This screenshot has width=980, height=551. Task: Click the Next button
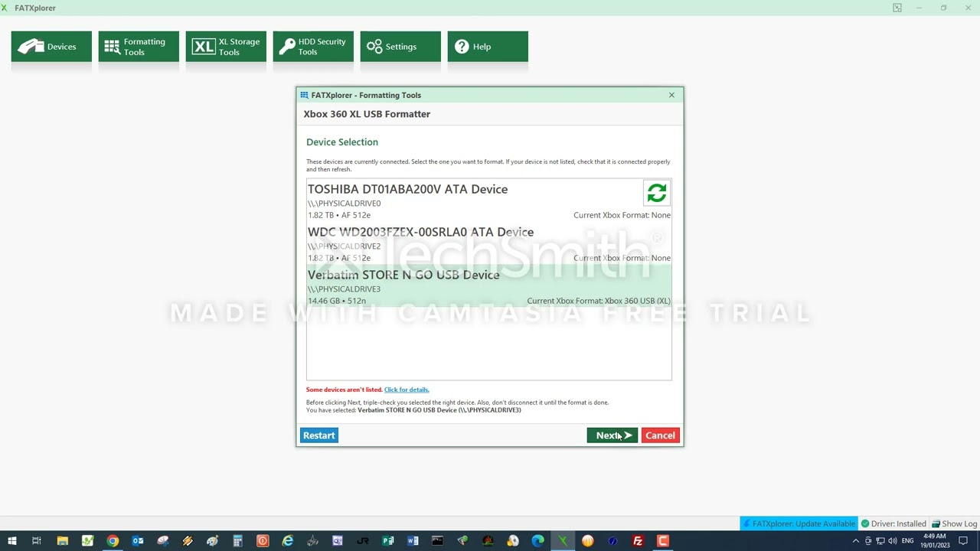point(612,435)
